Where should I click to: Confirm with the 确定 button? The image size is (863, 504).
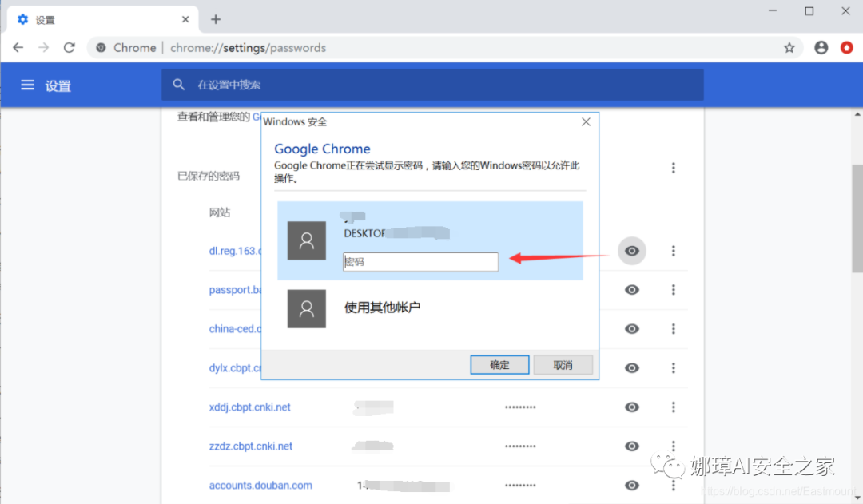click(x=499, y=365)
